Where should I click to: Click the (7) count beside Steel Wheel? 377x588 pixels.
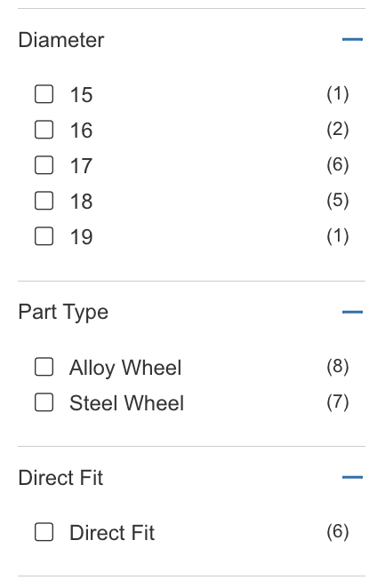pos(338,402)
